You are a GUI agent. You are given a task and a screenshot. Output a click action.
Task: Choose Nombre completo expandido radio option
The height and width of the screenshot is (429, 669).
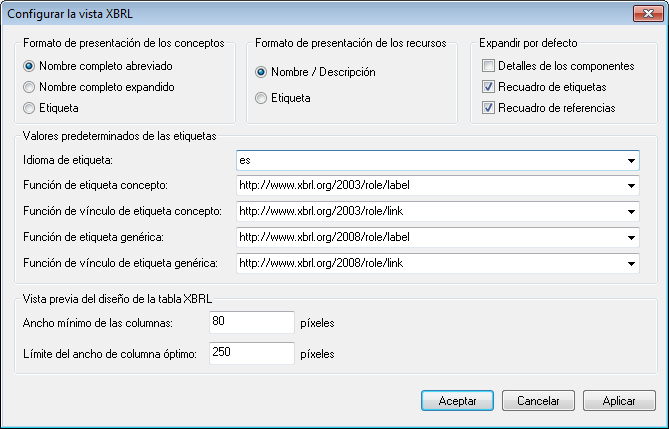29,86
